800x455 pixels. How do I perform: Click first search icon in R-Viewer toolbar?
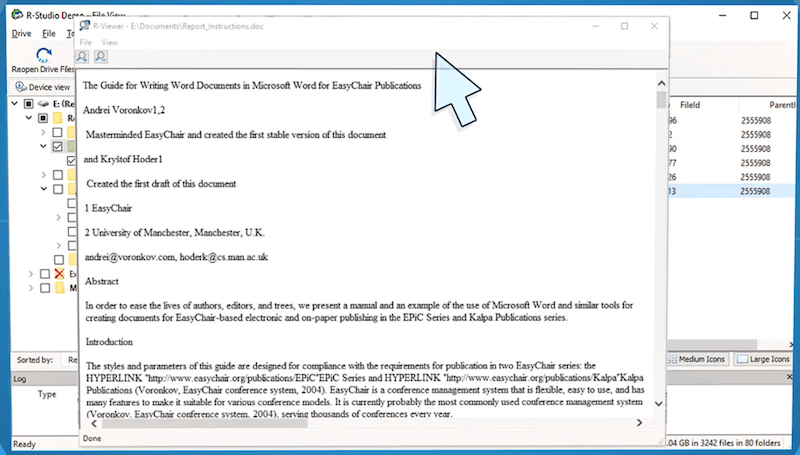pos(84,57)
